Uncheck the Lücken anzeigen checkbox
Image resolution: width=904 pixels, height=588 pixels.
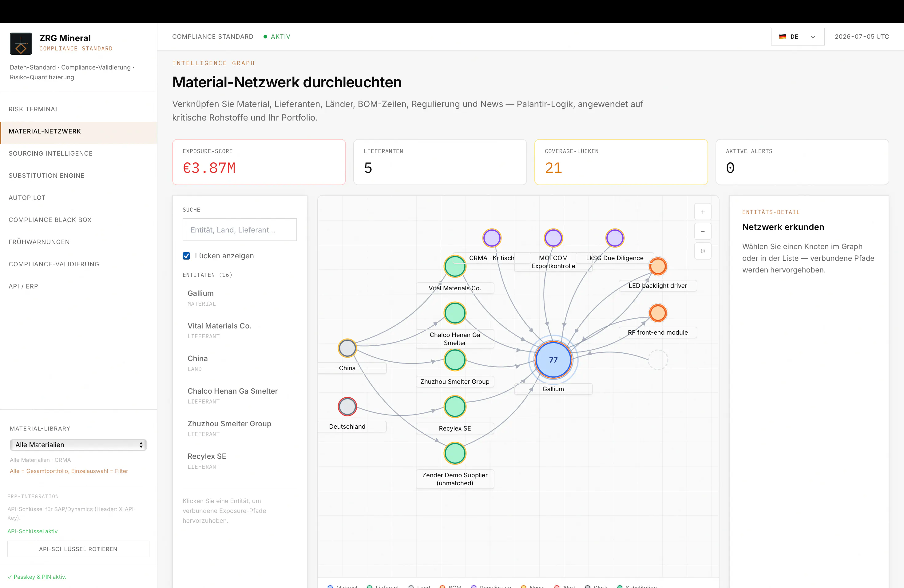[186, 256]
